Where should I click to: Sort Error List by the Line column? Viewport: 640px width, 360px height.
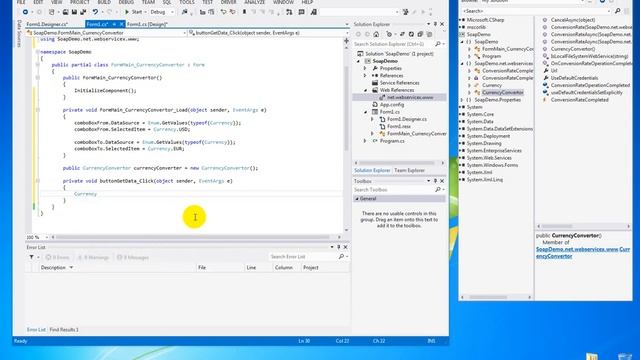pos(251,268)
